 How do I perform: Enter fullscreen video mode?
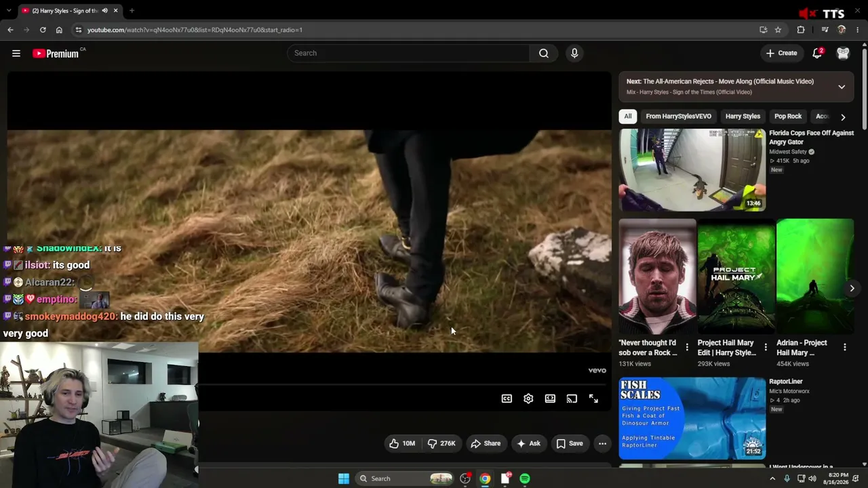click(x=593, y=399)
